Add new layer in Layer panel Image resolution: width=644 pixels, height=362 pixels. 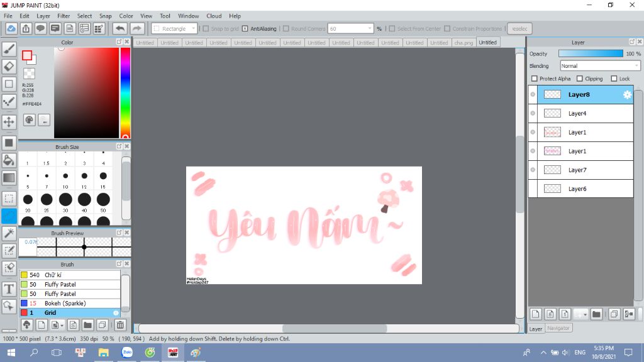click(x=536, y=314)
